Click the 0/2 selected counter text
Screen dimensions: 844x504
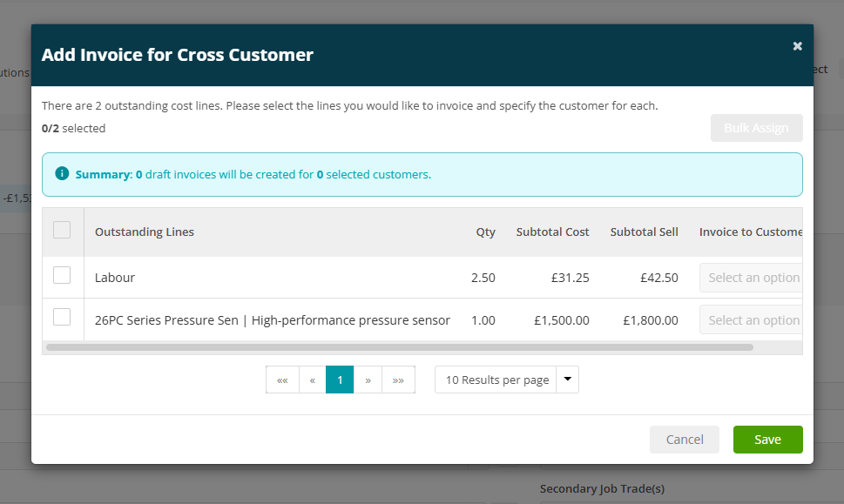point(73,128)
